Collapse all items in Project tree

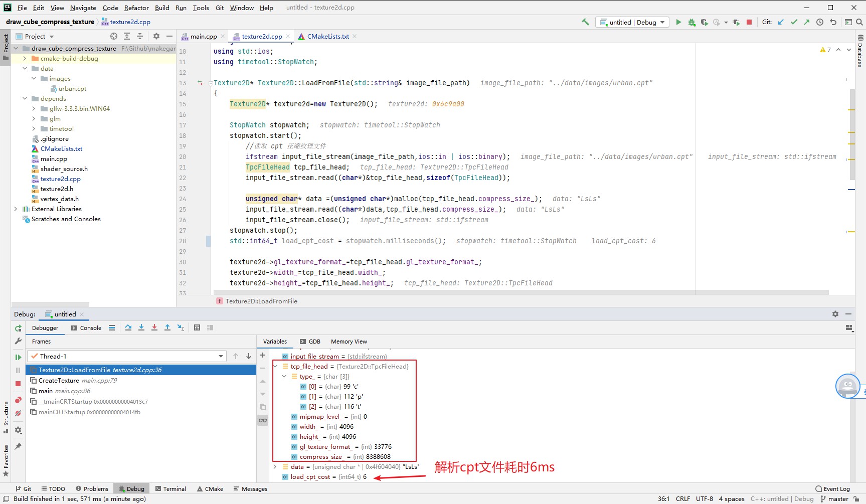point(140,36)
